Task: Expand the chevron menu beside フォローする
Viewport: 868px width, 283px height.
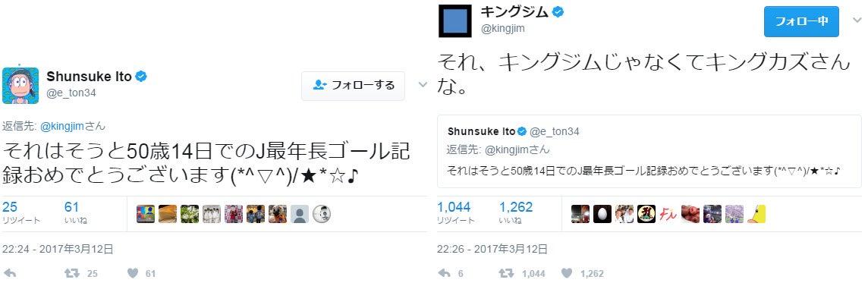Action: [423, 85]
